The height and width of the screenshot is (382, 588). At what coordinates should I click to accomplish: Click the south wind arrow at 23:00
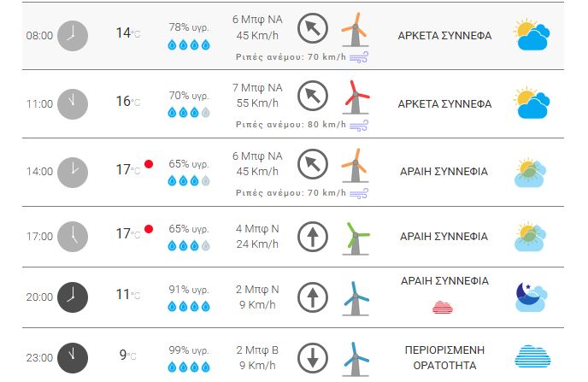pos(313,356)
